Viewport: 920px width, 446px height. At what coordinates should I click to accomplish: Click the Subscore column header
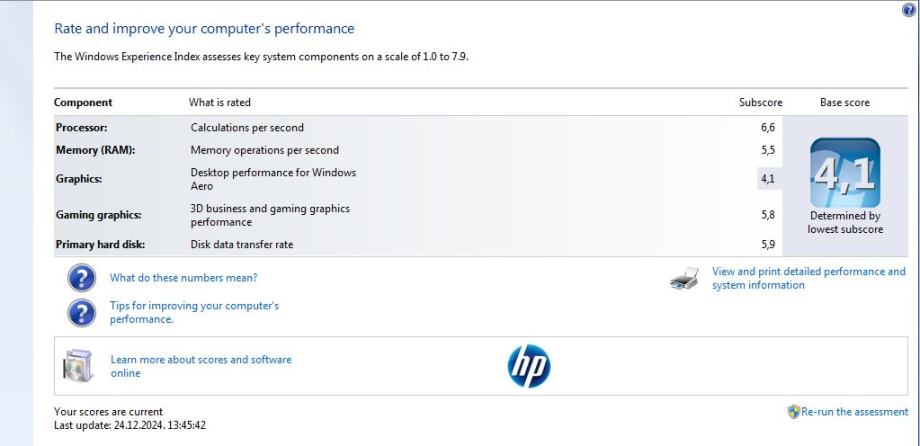point(760,102)
